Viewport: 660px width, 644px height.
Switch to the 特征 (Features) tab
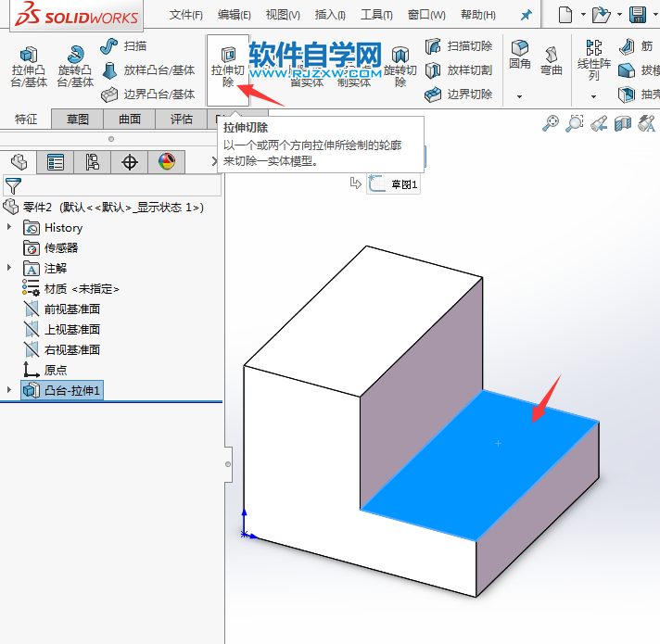(26, 119)
